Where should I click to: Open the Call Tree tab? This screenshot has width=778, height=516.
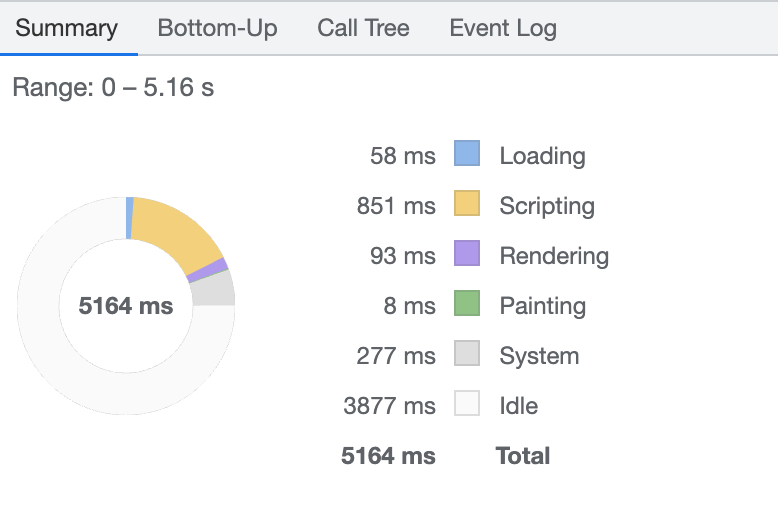(x=363, y=28)
